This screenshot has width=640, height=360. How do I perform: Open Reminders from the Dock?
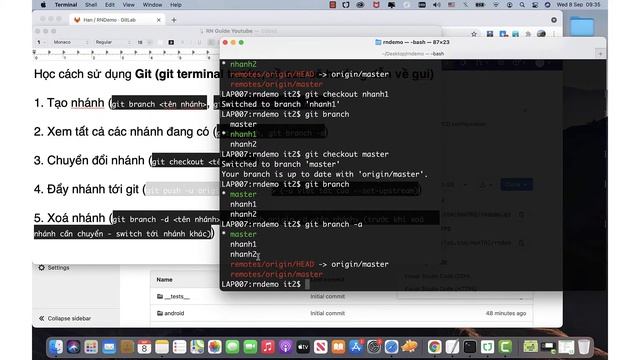point(179,347)
